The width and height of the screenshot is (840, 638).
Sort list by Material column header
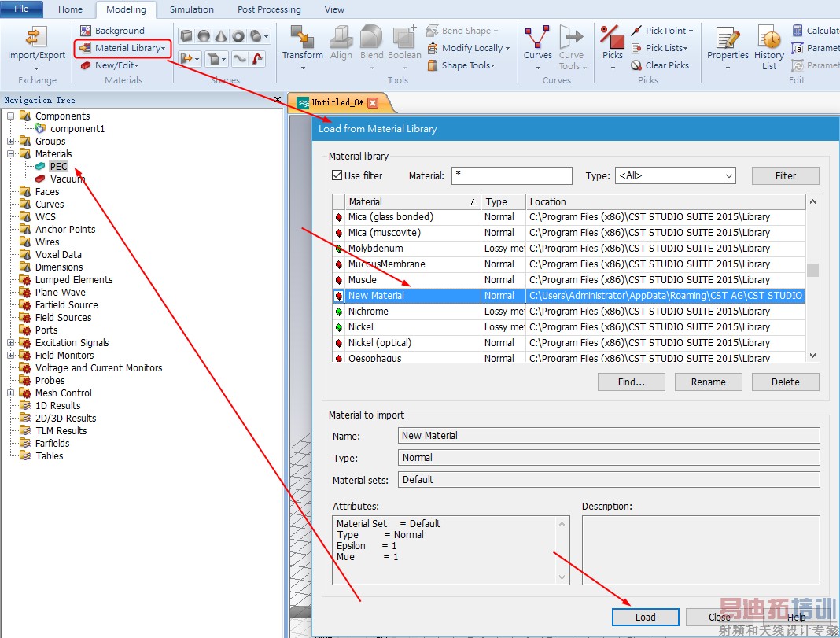coord(412,202)
